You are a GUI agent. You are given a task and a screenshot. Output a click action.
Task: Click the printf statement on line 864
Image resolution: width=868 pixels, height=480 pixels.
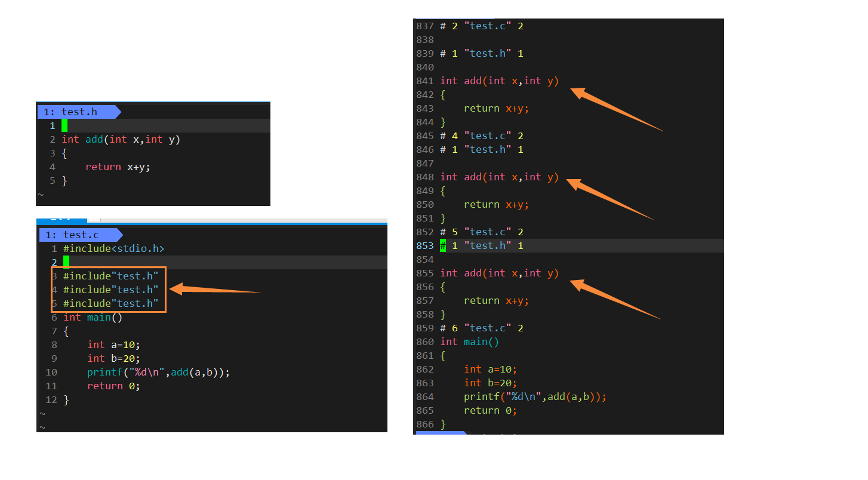coord(535,396)
